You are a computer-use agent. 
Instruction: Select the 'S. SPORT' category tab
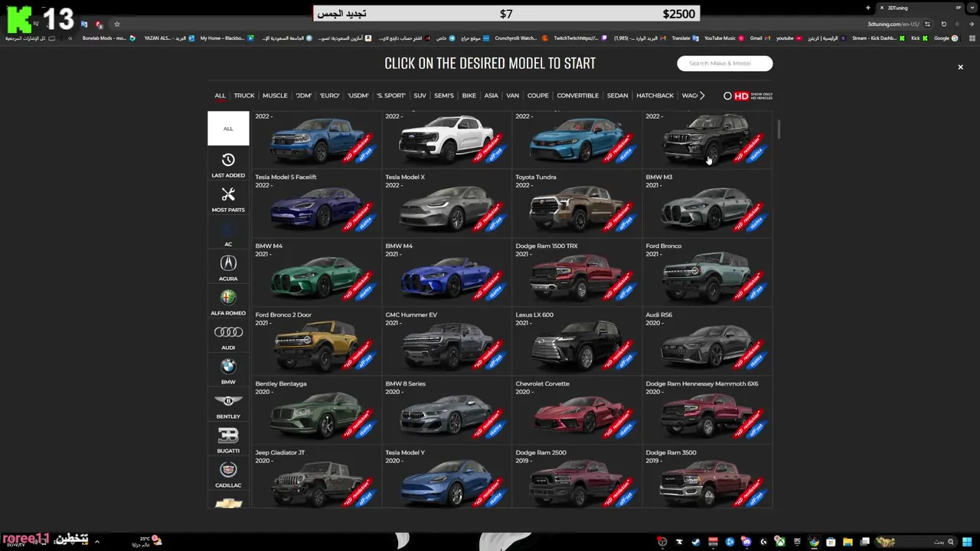(390, 96)
